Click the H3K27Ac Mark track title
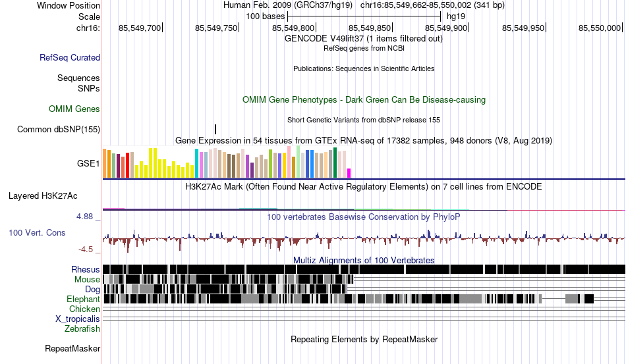Screen dimensions: 626x364 (x=364, y=186)
